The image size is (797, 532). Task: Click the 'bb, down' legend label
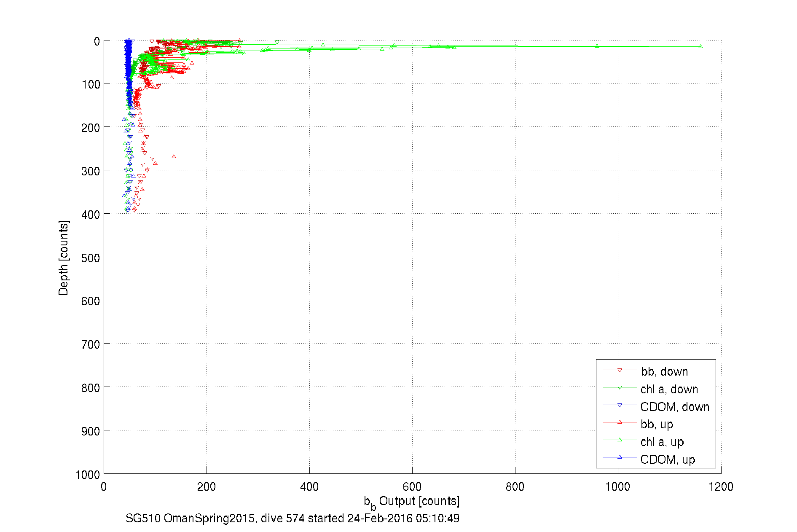tap(664, 371)
